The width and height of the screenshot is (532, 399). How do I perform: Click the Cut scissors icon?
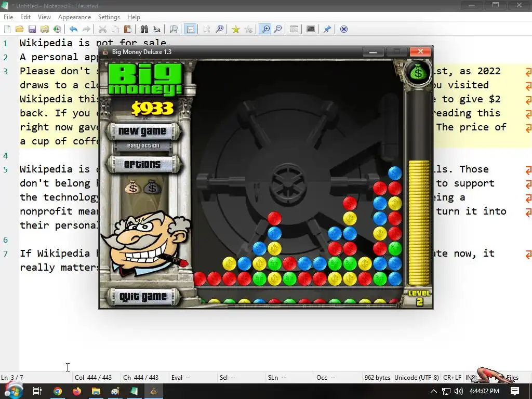pos(102,29)
